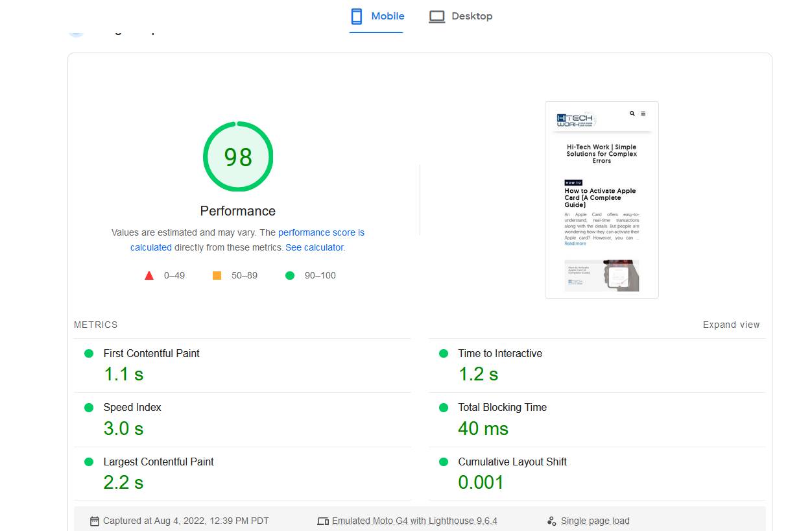Open the performance score is calculated link
812x531 pixels.
pyautogui.click(x=321, y=232)
